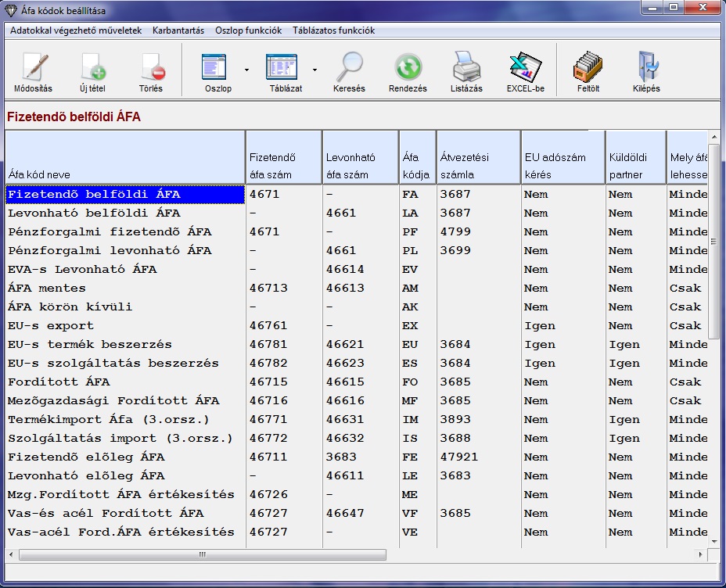Click the horizontal scrollbar right arrow
This screenshot has width=726, height=588.
[700, 554]
